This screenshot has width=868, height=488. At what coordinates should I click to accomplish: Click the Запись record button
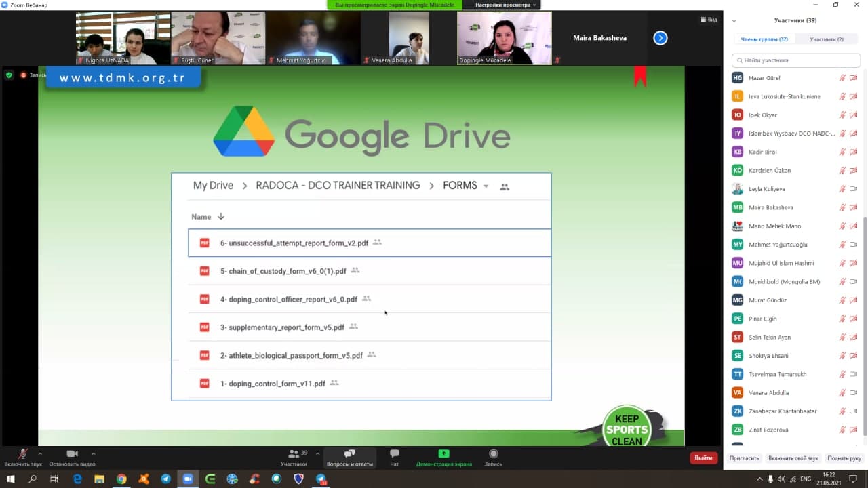coord(493,457)
